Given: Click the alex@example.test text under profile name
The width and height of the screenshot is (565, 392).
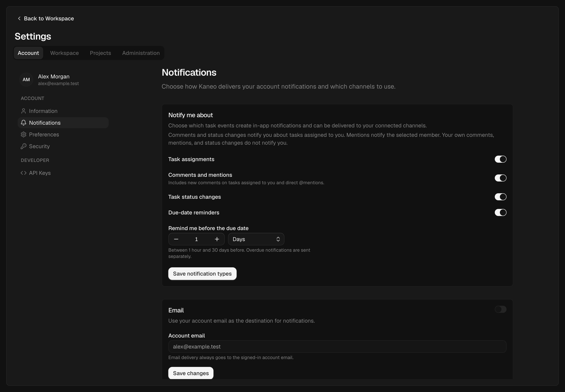Looking at the screenshot, I should click(58, 83).
